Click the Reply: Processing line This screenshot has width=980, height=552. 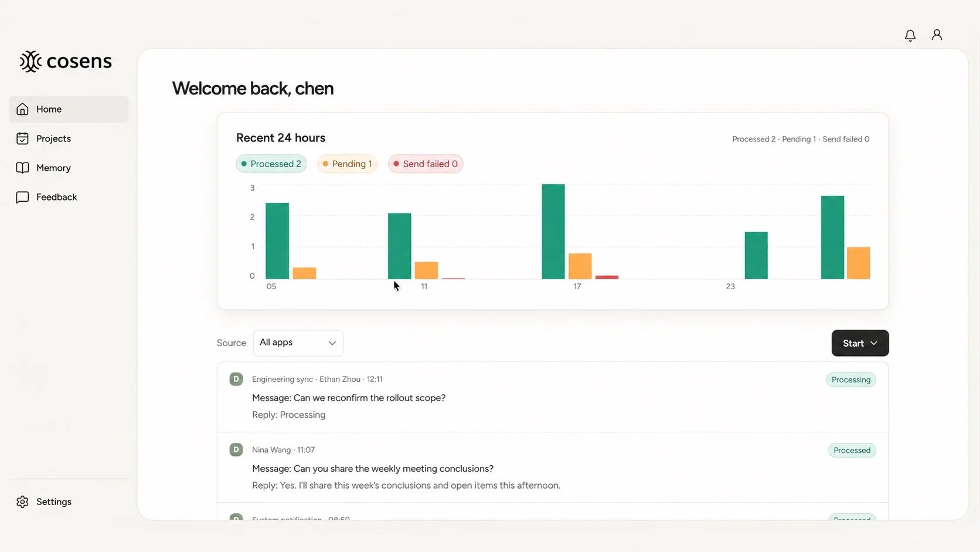pos(288,415)
